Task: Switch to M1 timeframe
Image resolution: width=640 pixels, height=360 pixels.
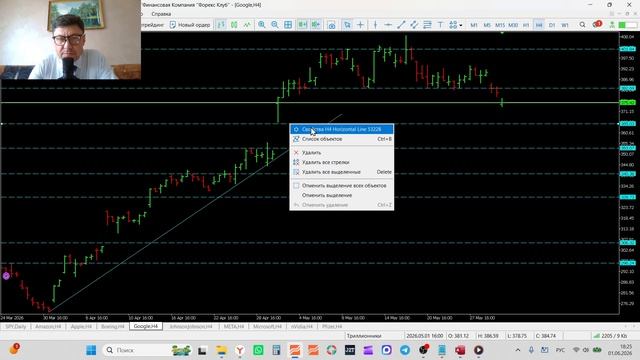Action: pos(474,25)
